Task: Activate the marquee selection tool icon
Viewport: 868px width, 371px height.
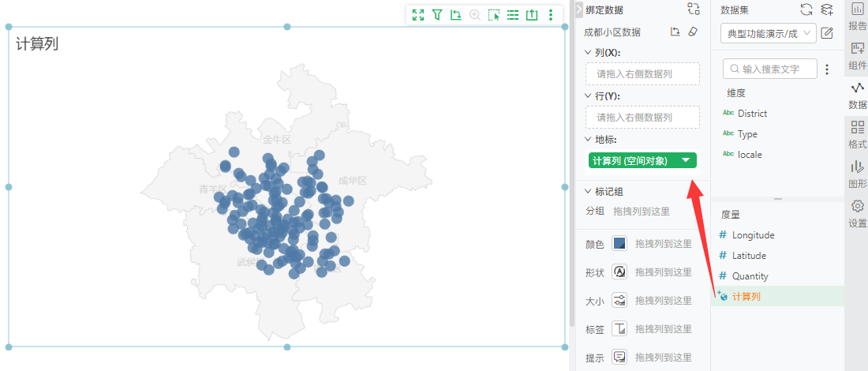Action: click(494, 15)
